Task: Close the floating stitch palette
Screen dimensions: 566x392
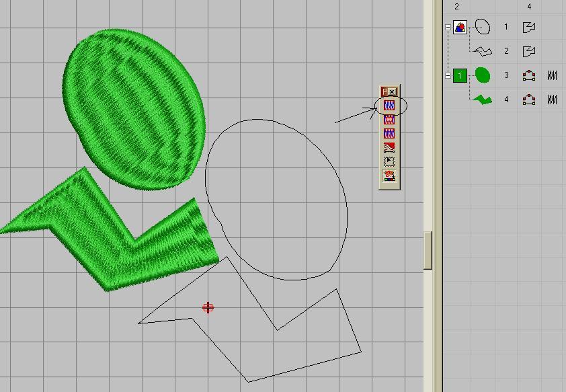Action: click(x=393, y=91)
